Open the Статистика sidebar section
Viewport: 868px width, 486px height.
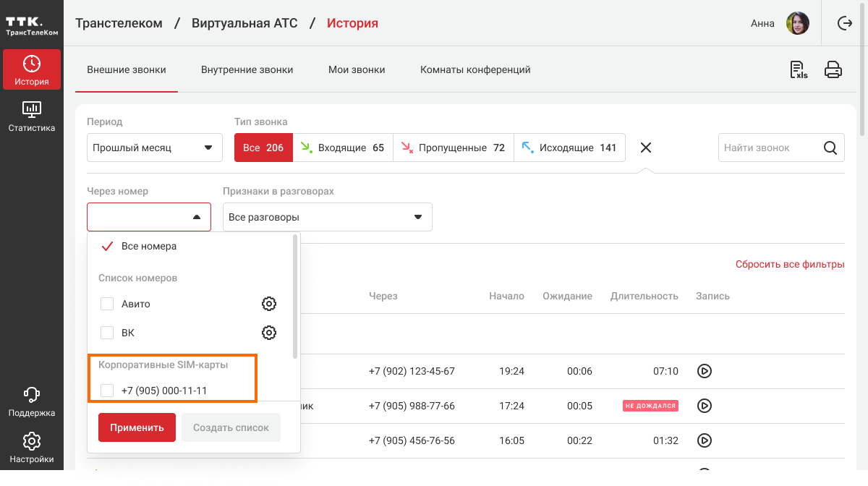[32, 116]
